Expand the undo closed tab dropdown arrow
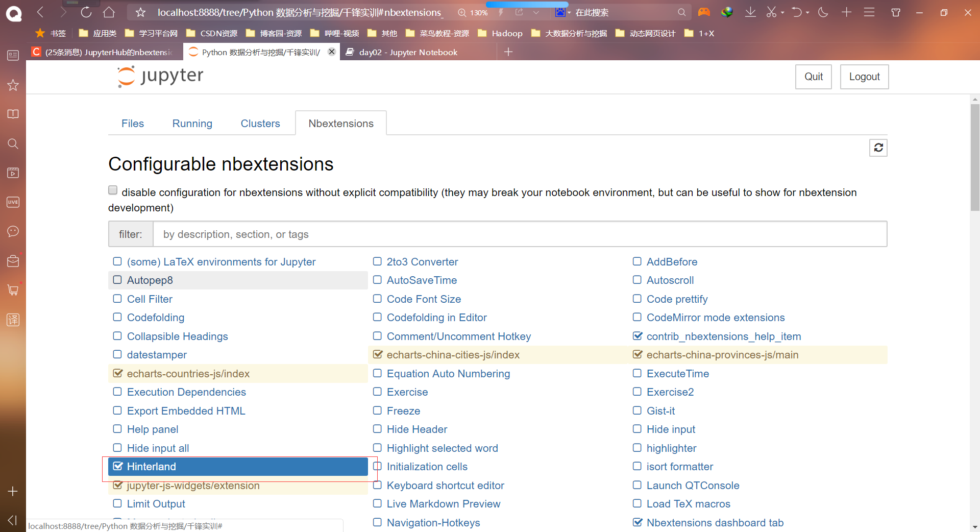980x532 pixels. 807,13
